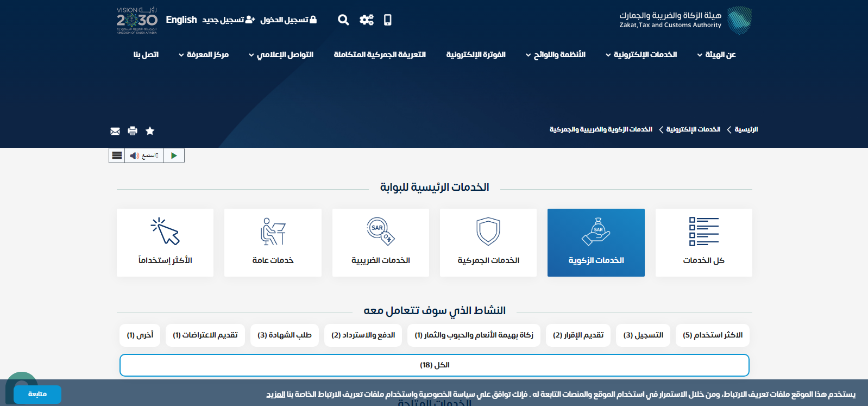Select the الخدمات الجمركية customs card
Viewport: 868px width, 406px height.
488,242
